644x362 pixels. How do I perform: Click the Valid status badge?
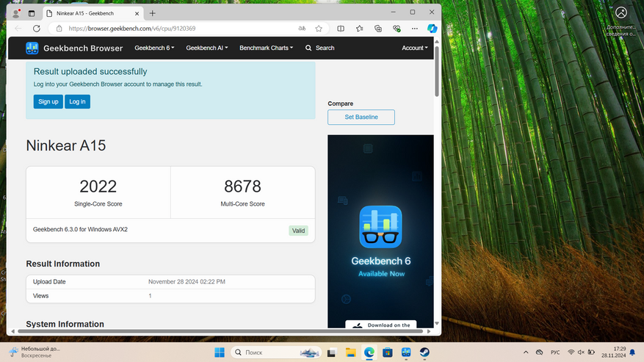(298, 231)
